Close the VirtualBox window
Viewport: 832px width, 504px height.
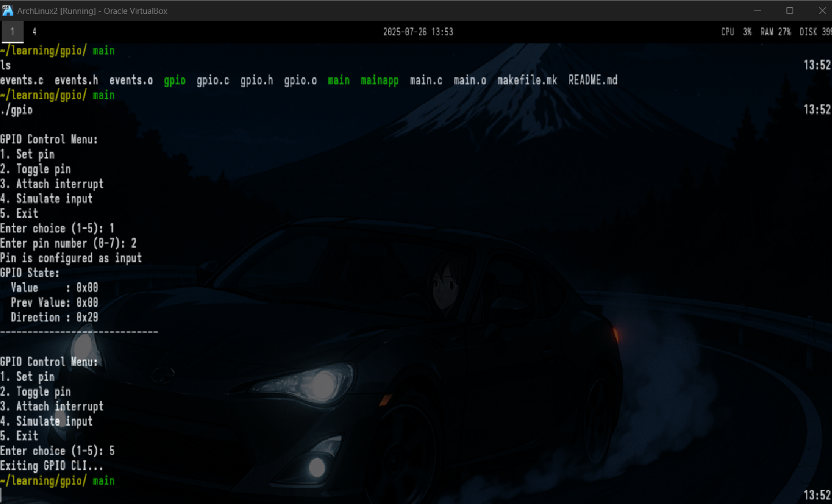point(822,11)
